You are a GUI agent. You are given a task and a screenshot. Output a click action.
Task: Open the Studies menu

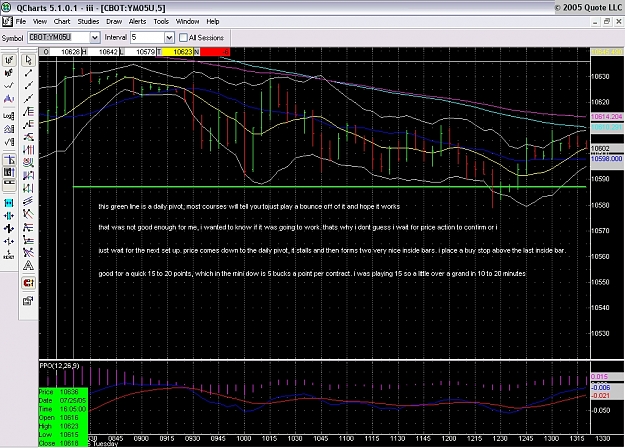(88, 22)
